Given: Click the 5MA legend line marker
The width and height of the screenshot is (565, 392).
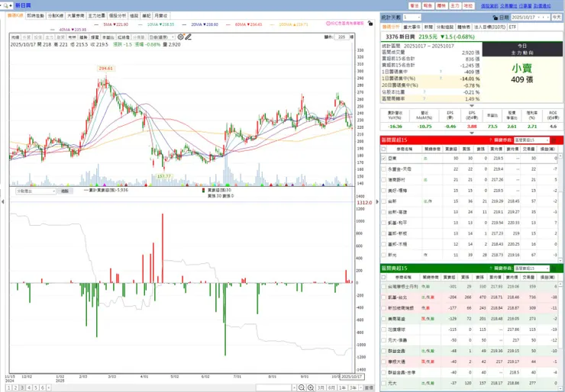Looking at the screenshot, I should pos(96,24).
